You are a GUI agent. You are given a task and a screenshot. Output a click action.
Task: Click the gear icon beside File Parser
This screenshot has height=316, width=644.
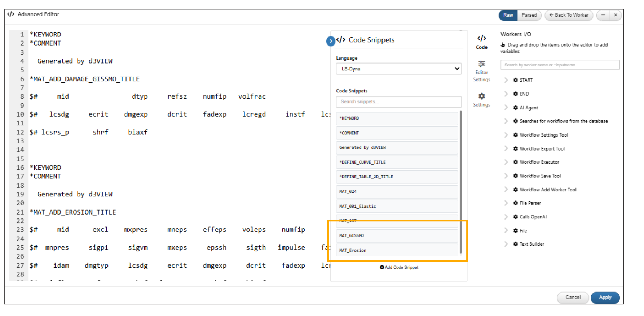[x=516, y=203]
